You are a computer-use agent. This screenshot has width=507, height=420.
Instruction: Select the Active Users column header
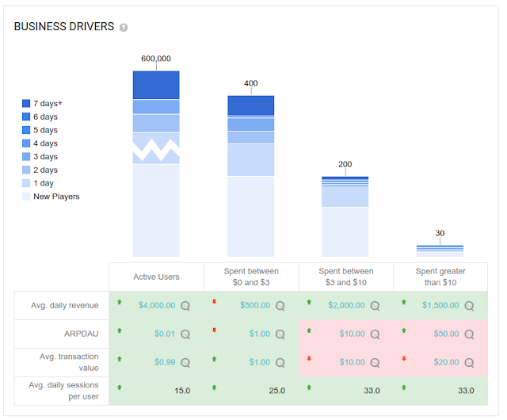[x=157, y=277]
